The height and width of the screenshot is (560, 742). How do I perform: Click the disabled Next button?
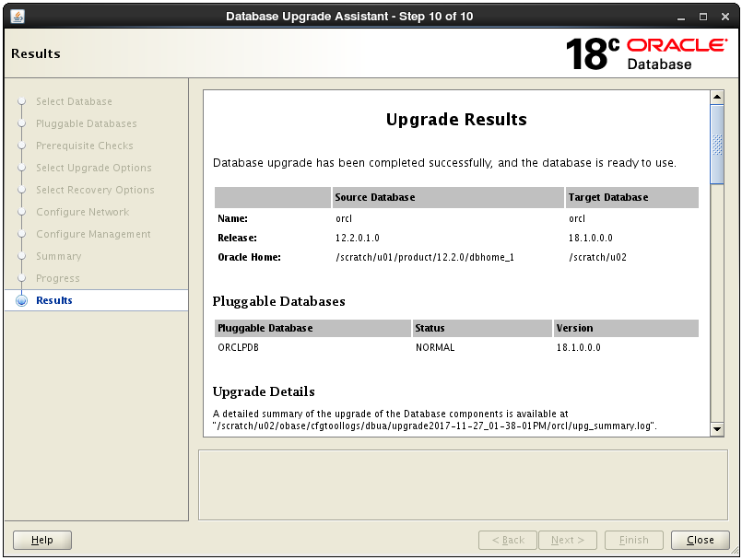coord(568,540)
